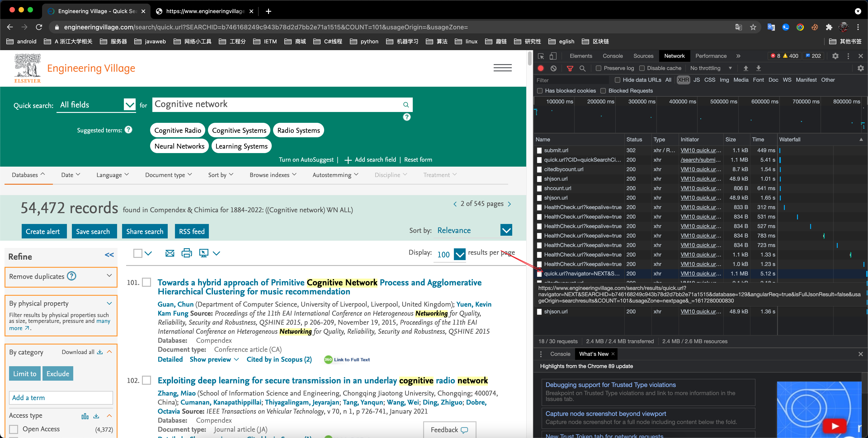Open the hamburger menu in Engineering Village header
This screenshot has height=438, width=868.
pyautogui.click(x=502, y=68)
